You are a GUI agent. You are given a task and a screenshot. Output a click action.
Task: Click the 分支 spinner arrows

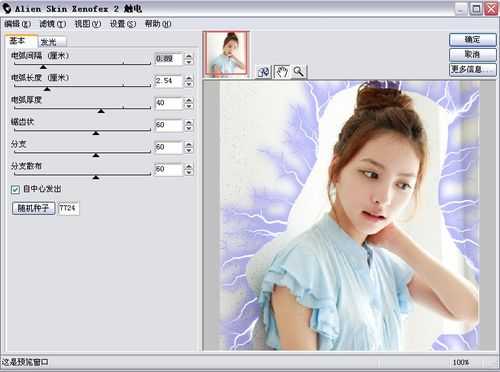click(x=189, y=147)
